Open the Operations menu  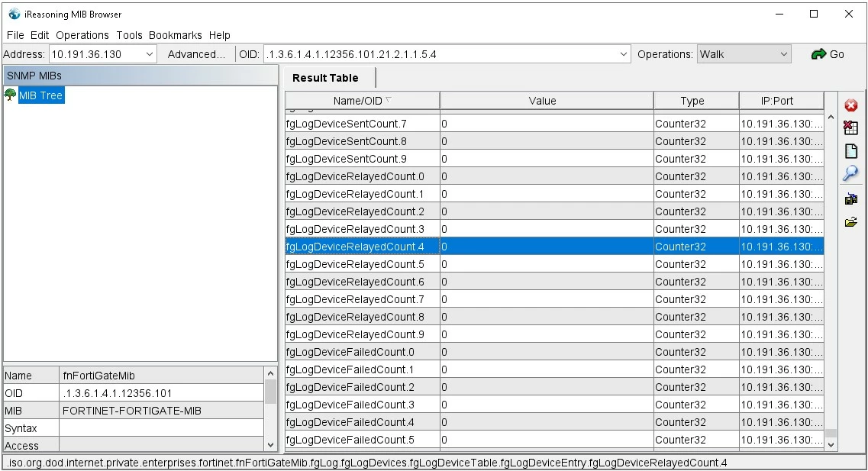pyautogui.click(x=82, y=35)
